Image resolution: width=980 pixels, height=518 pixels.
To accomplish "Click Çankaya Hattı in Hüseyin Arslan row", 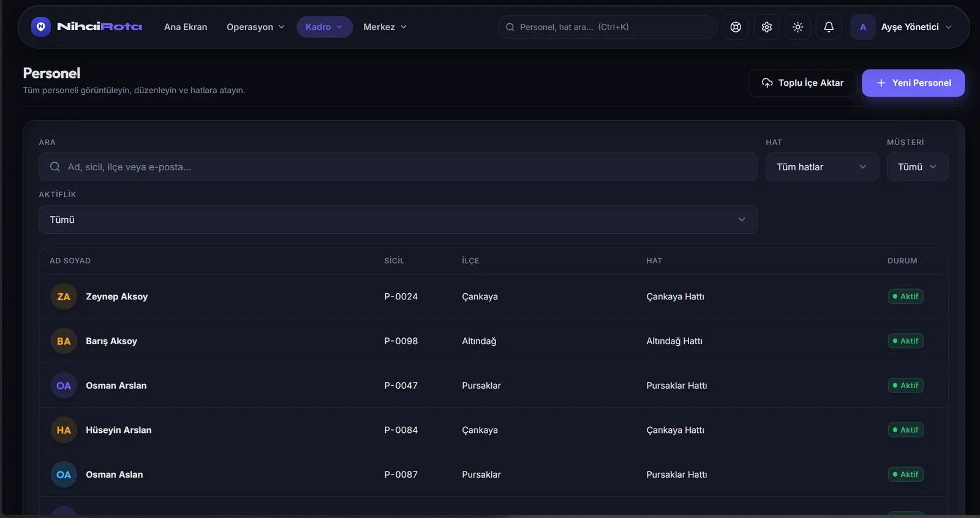I will point(675,430).
